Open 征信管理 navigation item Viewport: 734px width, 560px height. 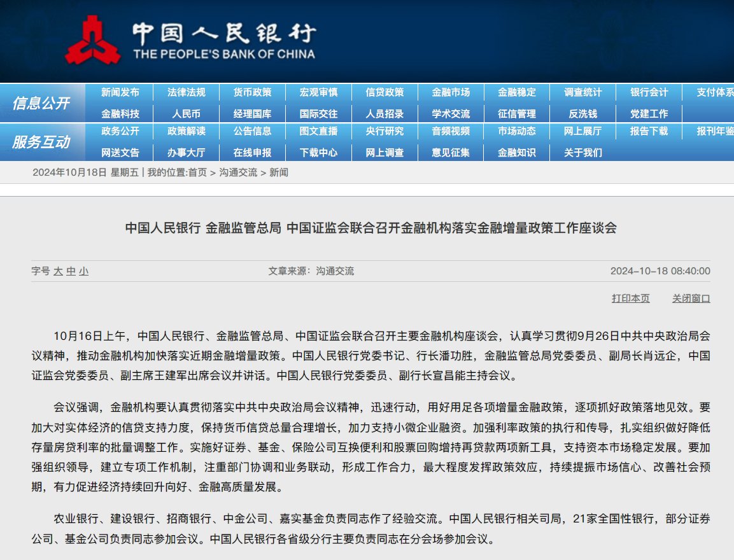coord(517,114)
